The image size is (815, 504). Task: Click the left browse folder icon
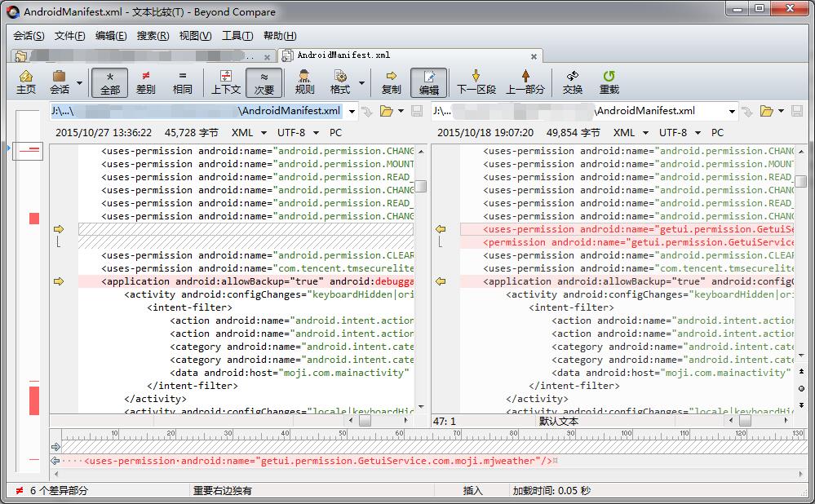tap(386, 111)
